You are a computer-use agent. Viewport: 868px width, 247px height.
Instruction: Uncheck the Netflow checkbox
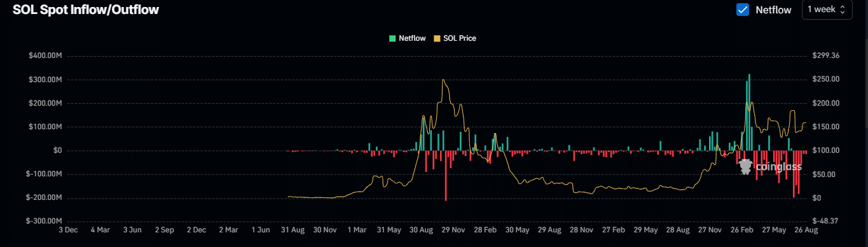pyautogui.click(x=742, y=10)
